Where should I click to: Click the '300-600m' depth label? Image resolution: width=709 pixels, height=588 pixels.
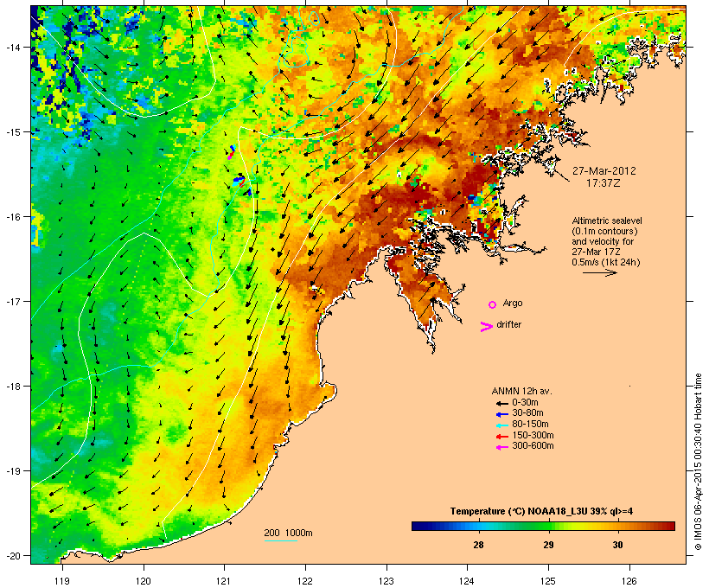coord(533,446)
